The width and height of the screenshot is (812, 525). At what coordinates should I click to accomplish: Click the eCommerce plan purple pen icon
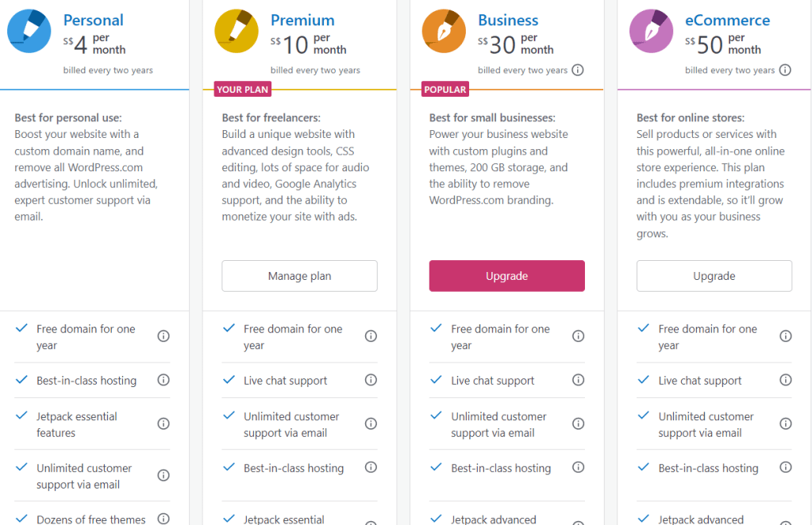coord(651,31)
